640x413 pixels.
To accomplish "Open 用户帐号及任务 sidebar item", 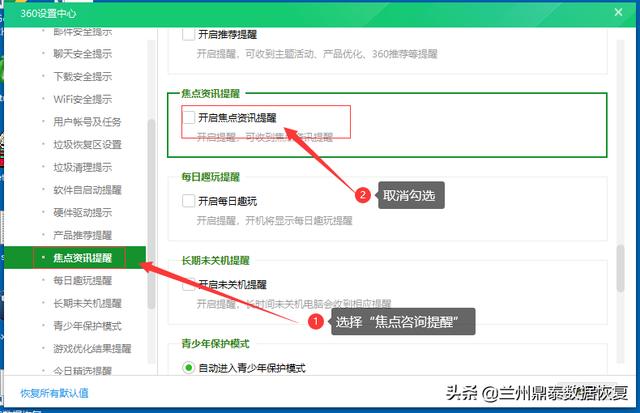I will coord(87,122).
